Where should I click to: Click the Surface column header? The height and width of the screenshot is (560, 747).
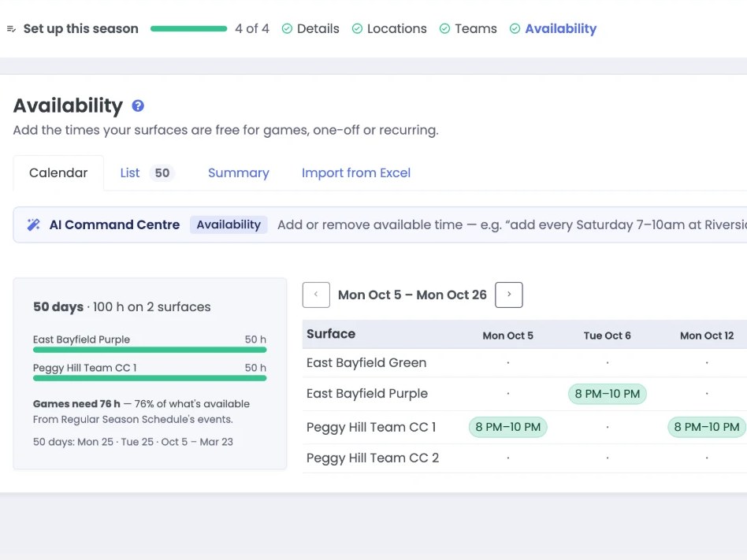point(331,334)
